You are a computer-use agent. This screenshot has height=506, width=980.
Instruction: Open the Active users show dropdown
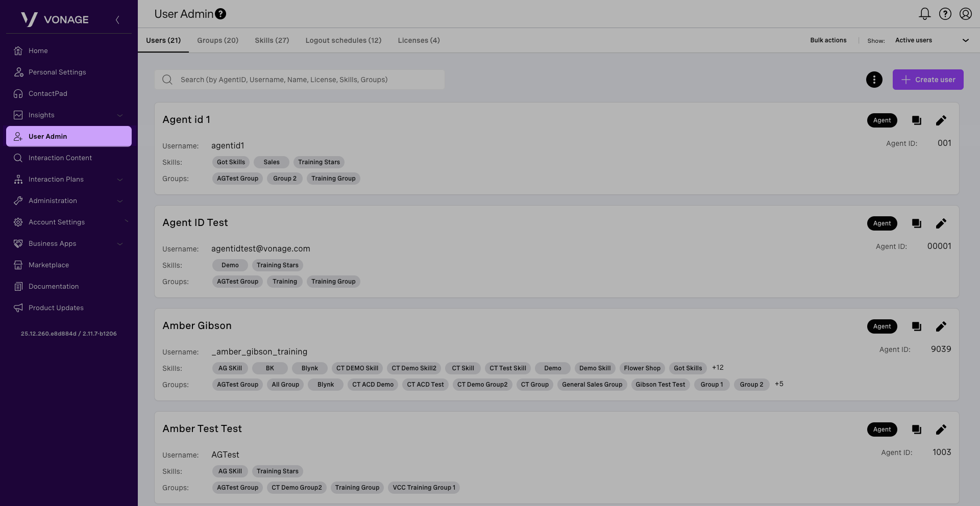[x=931, y=40]
